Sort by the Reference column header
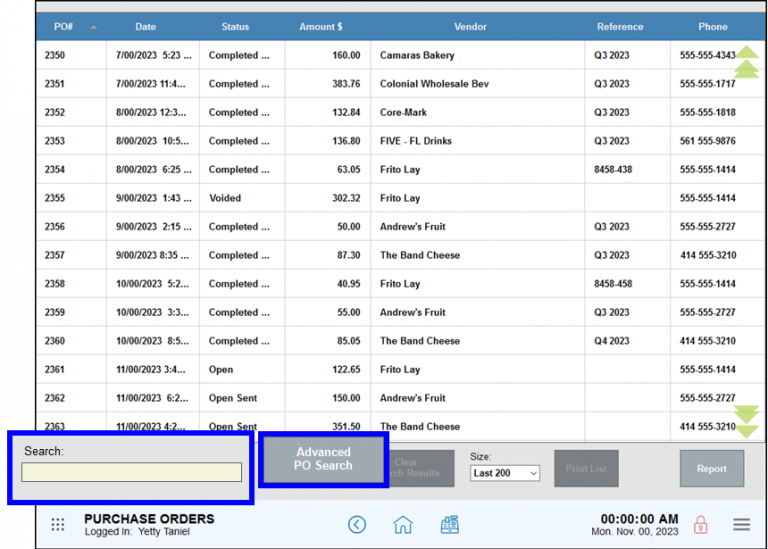This screenshot has height=549, width=768. (x=620, y=27)
